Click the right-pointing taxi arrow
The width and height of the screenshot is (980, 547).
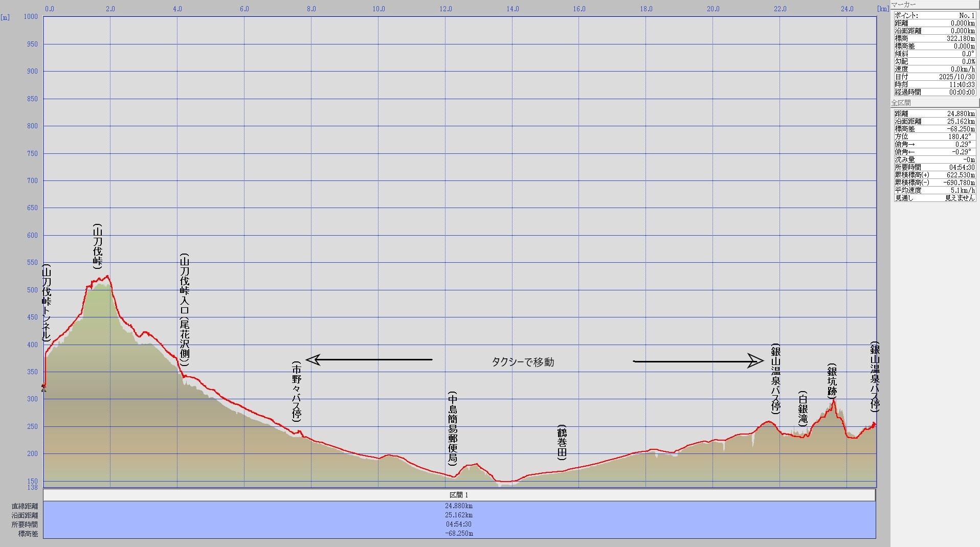pyautogui.click(x=698, y=361)
